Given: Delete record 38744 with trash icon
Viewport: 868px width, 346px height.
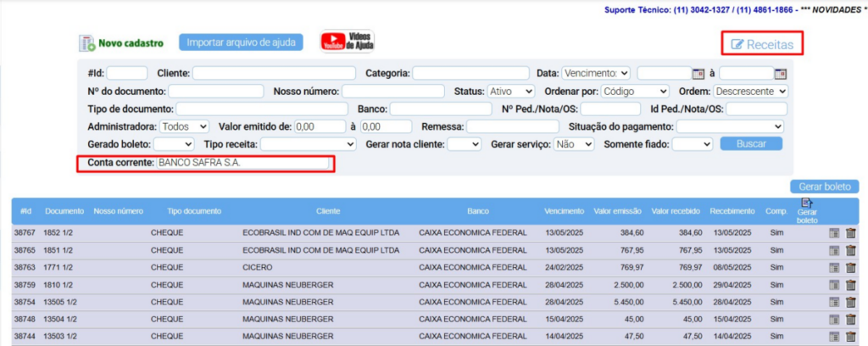Looking at the screenshot, I should (x=851, y=337).
